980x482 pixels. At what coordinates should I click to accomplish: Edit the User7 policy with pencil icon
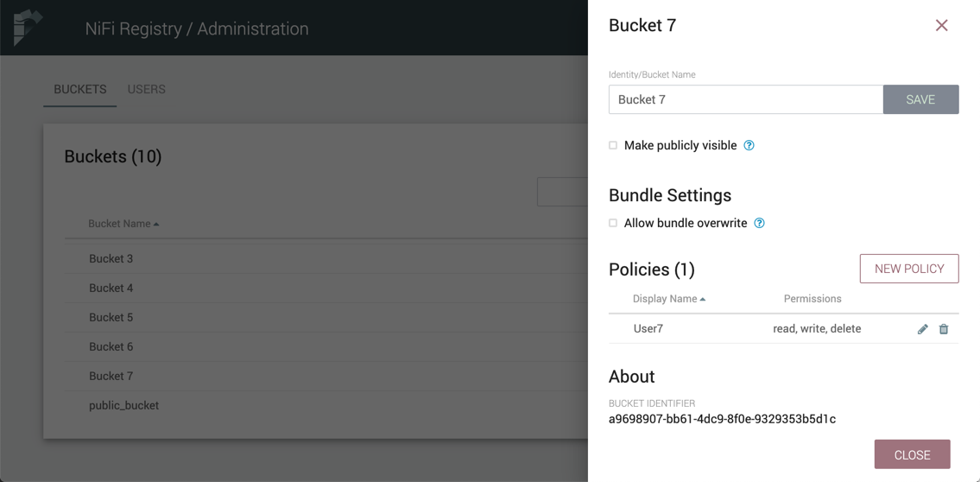coord(922,329)
